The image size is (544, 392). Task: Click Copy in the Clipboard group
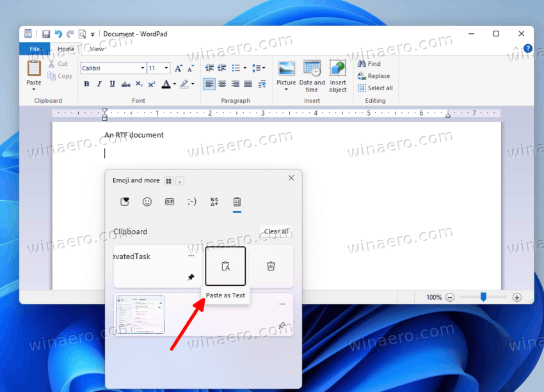tap(60, 76)
